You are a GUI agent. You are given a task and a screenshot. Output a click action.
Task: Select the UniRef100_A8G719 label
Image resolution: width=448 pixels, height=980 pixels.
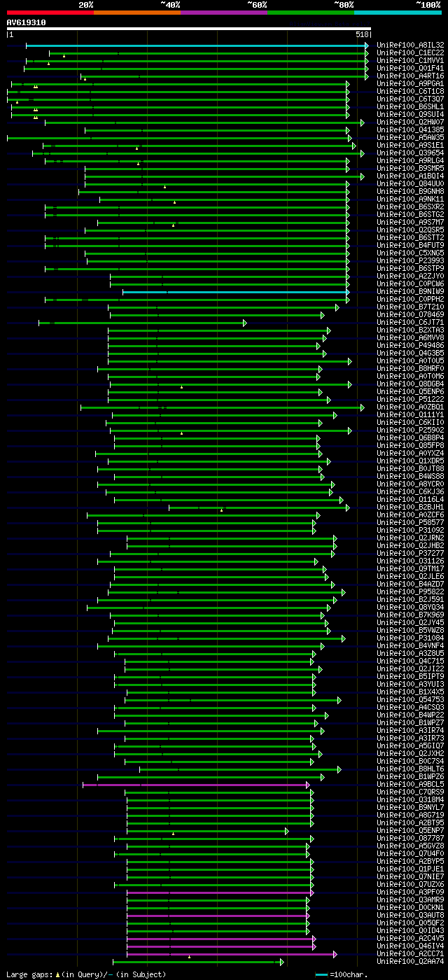pos(410,815)
